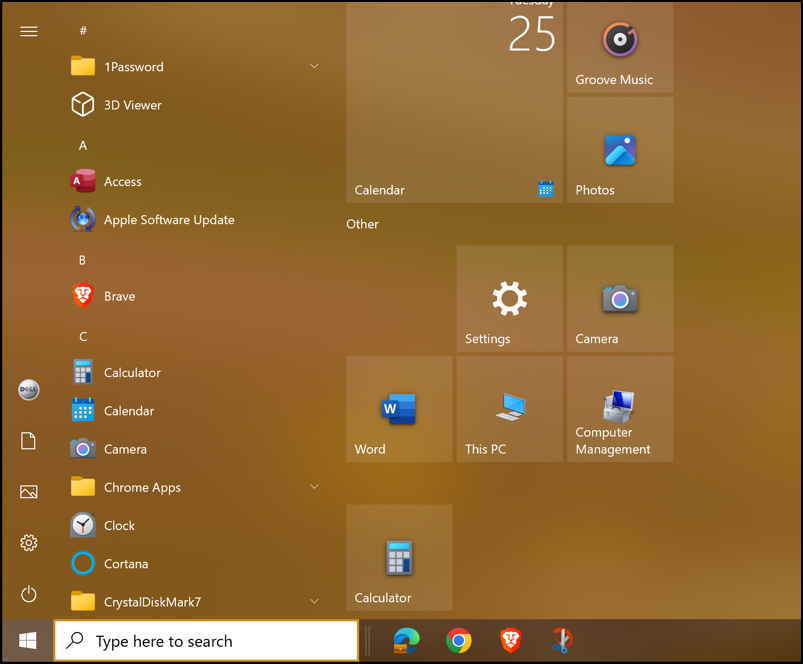Open Microsoft Access from the app list

(x=125, y=181)
